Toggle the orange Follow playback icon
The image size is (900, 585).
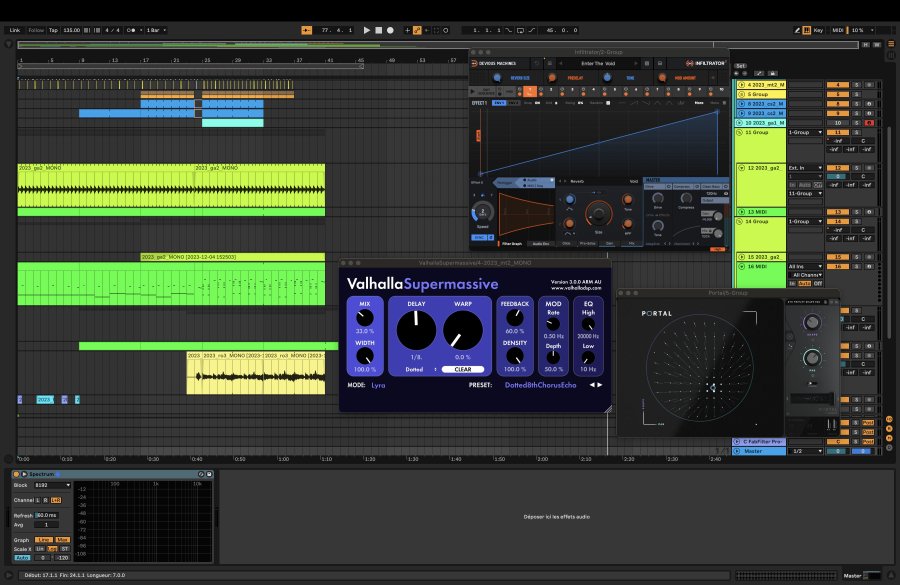click(x=307, y=30)
